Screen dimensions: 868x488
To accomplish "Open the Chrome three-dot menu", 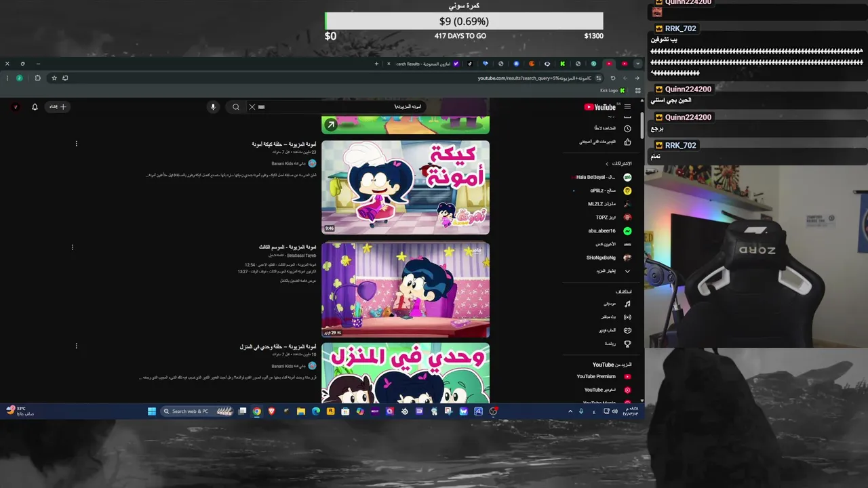I will (7, 78).
